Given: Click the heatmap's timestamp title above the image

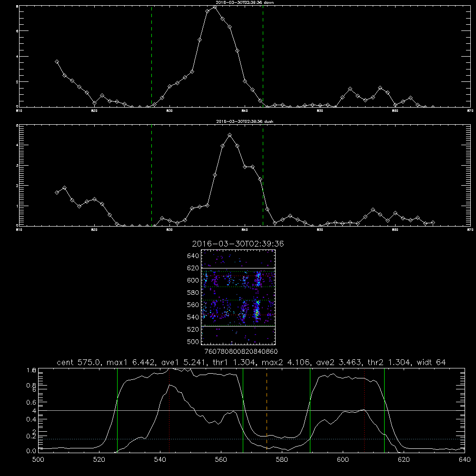Looking at the screenshot, I should (x=238, y=244).
